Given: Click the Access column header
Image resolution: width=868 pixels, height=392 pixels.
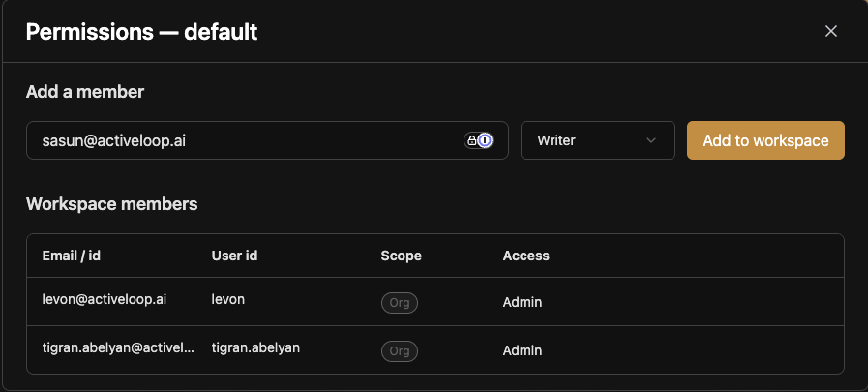Looking at the screenshot, I should tap(525, 256).
